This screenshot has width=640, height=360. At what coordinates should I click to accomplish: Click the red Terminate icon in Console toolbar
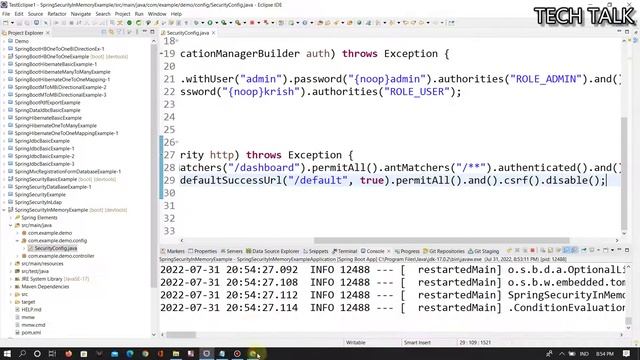[x=532, y=251]
